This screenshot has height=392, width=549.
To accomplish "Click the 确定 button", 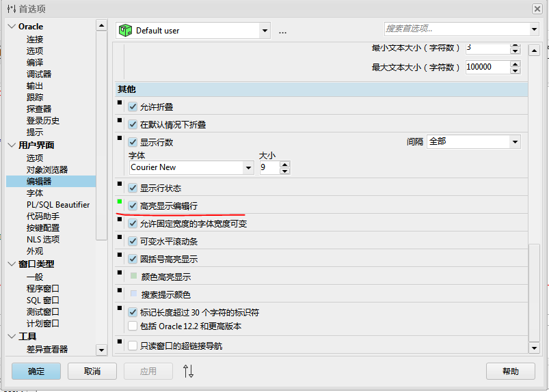I will [36, 371].
